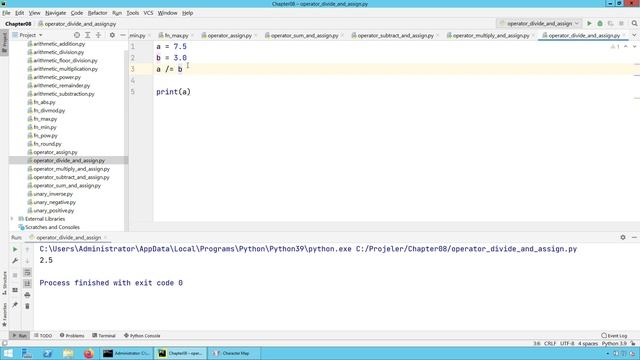This screenshot has height=360, width=640.
Task: Open the Python Console tool window
Action: pyautogui.click(x=142, y=336)
